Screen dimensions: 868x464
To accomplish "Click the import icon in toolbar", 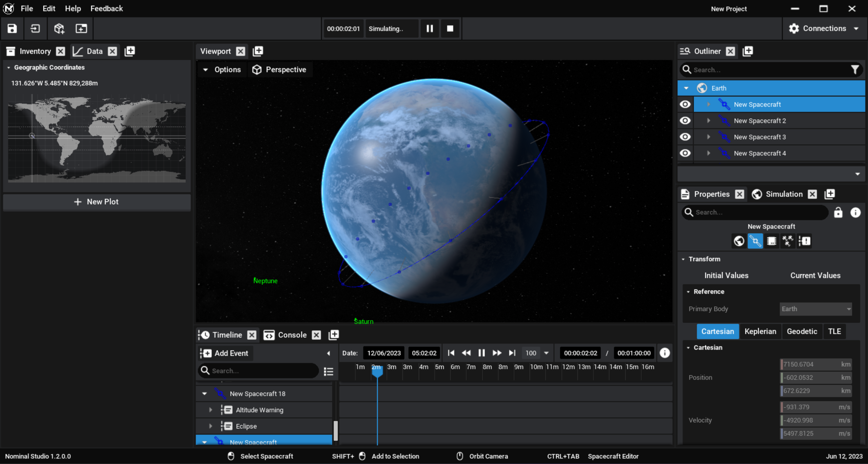I will click(35, 28).
